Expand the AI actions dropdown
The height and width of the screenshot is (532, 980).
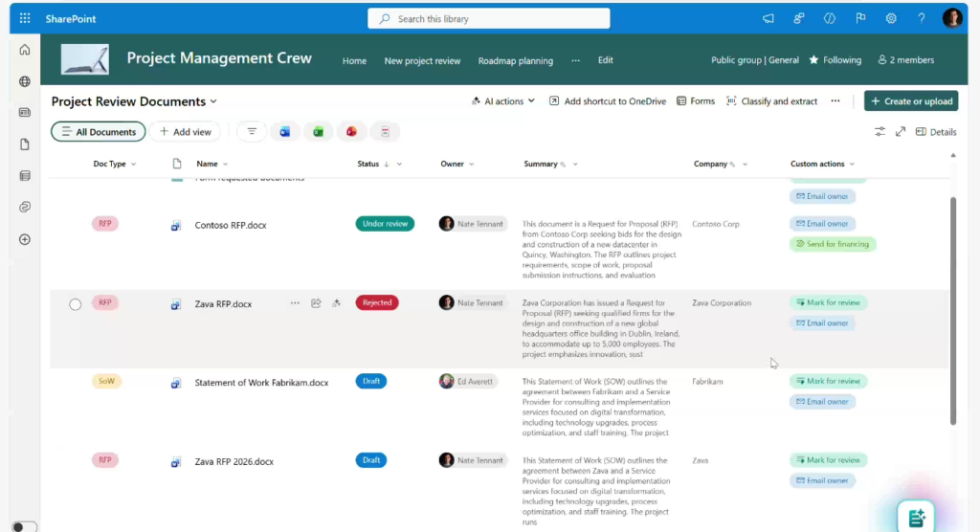tap(502, 101)
